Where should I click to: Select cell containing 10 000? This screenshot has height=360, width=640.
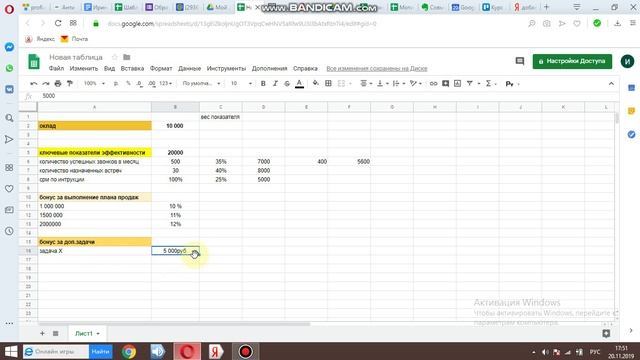175,126
